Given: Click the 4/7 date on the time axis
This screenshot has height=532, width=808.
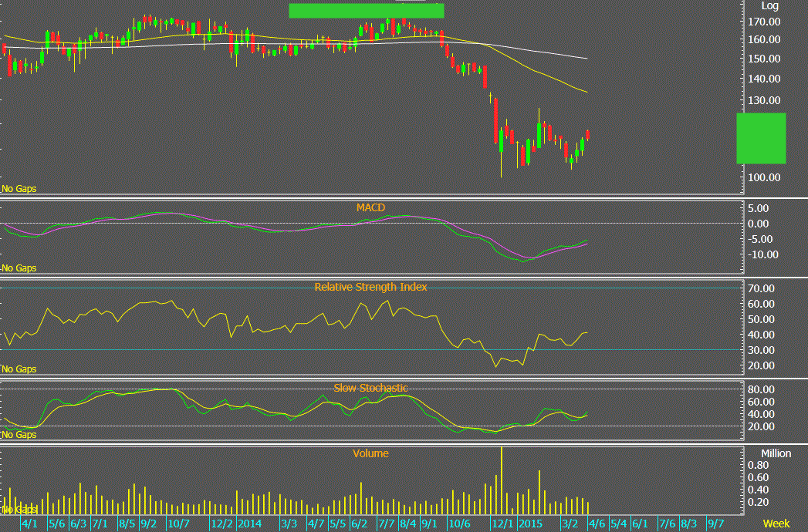Looking at the screenshot, I should click(x=316, y=524).
